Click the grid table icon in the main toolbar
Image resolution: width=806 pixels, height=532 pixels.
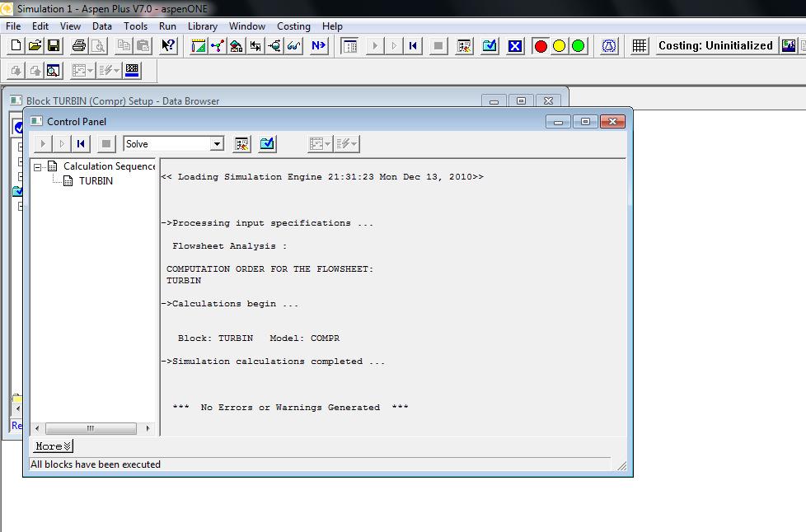[640, 45]
